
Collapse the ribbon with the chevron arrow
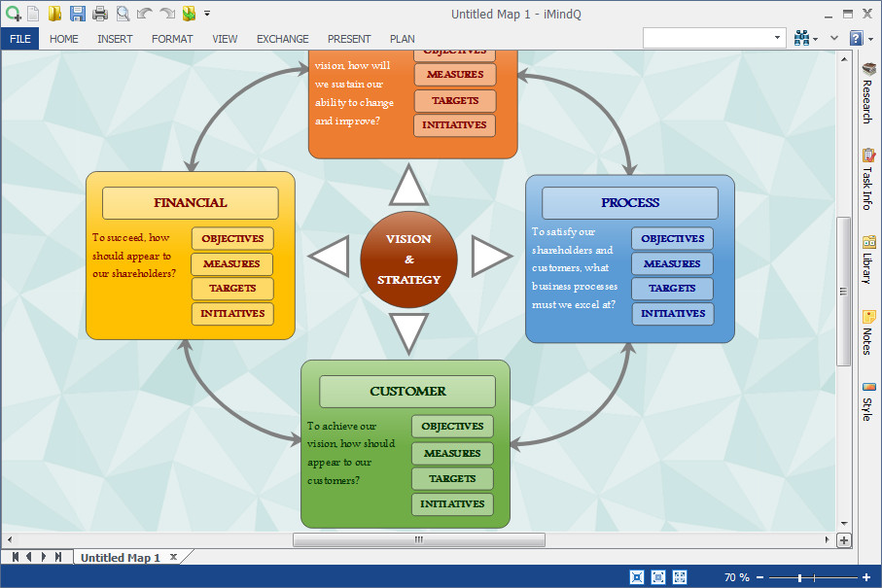(834, 38)
